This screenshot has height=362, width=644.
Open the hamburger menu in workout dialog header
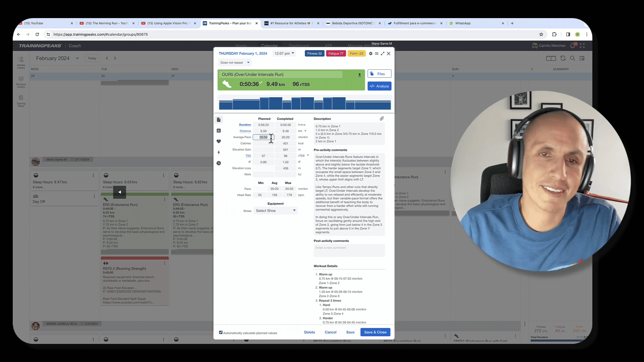[377, 54]
